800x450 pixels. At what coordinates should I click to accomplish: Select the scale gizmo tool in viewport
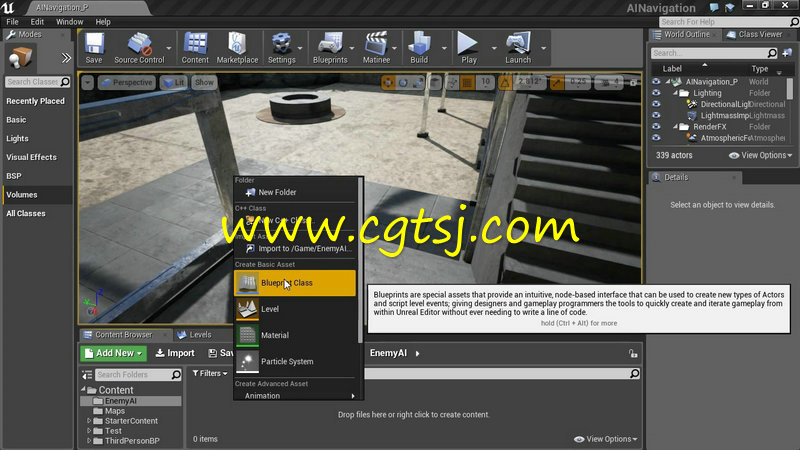coord(417,83)
